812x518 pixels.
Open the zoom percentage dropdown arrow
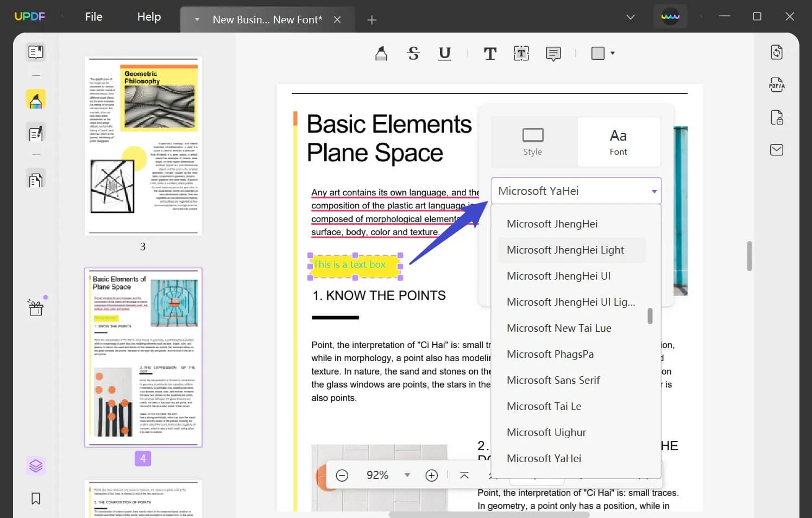(407, 475)
